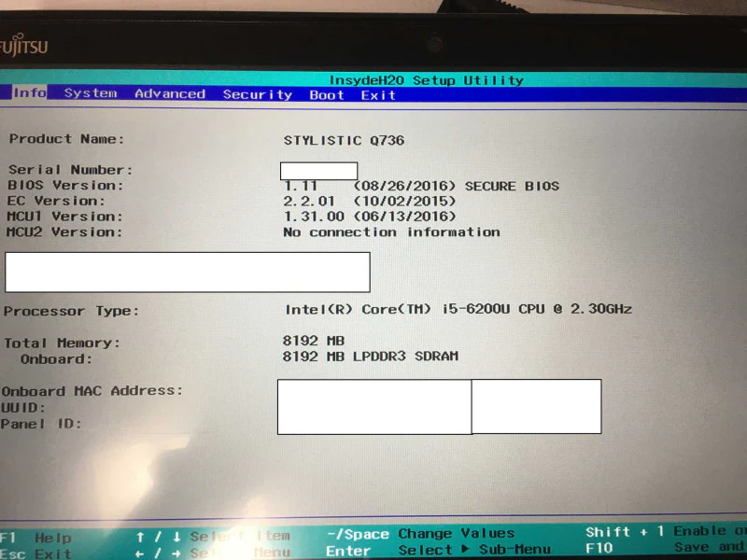Click the InsydeH20 Setup Utility title
This screenshot has height=560, width=747.
(427, 80)
